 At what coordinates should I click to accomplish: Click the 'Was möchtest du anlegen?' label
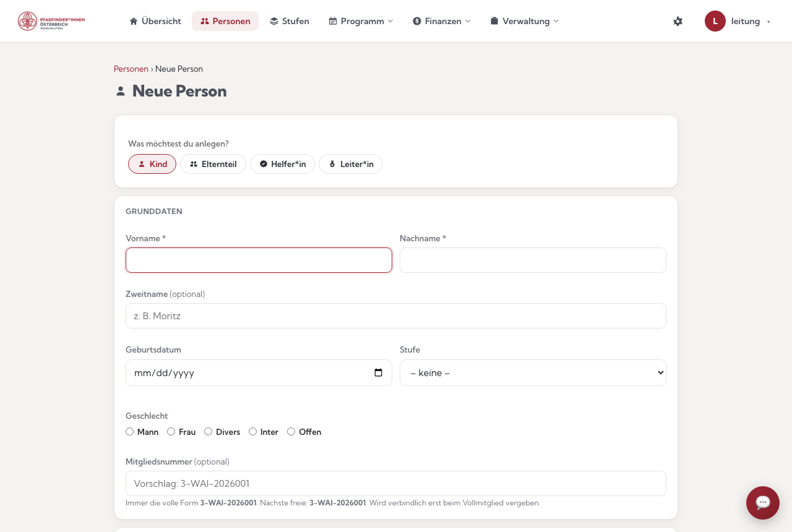pos(178,144)
